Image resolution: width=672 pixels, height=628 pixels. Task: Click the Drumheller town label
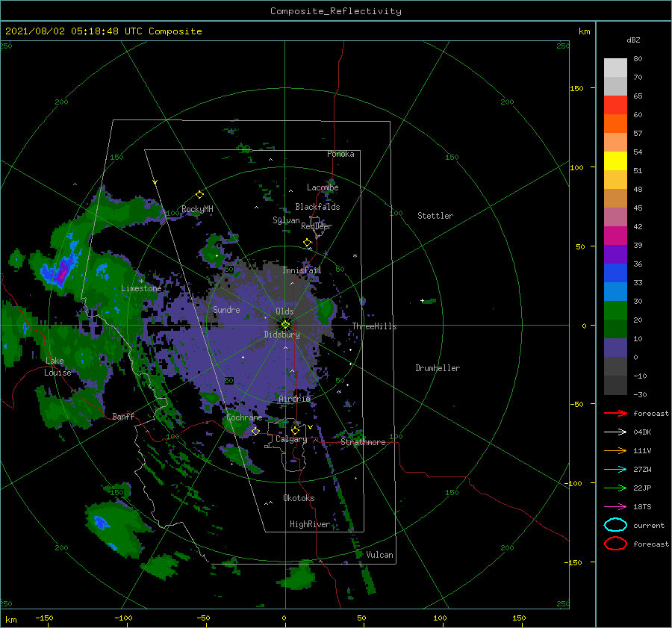tap(438, 368)
